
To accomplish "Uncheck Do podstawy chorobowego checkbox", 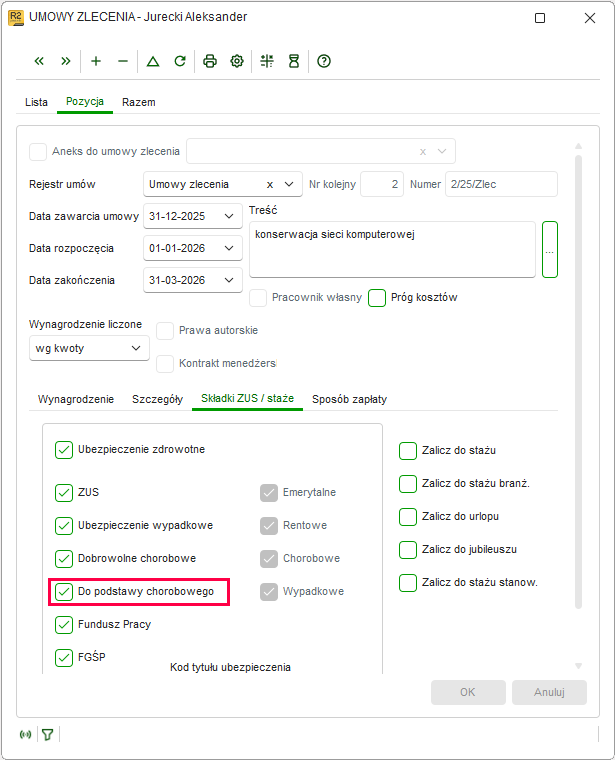I will tap(64, 591).
